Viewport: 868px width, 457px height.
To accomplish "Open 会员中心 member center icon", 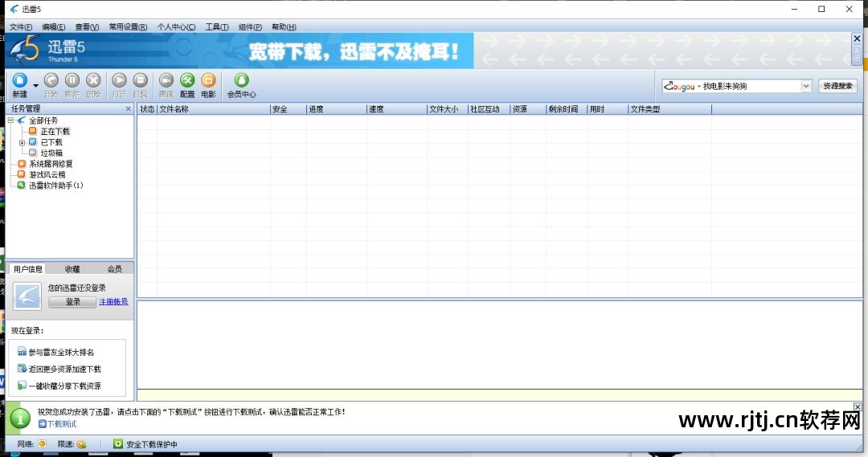I will pyautogui.click(x=241, y=81).
